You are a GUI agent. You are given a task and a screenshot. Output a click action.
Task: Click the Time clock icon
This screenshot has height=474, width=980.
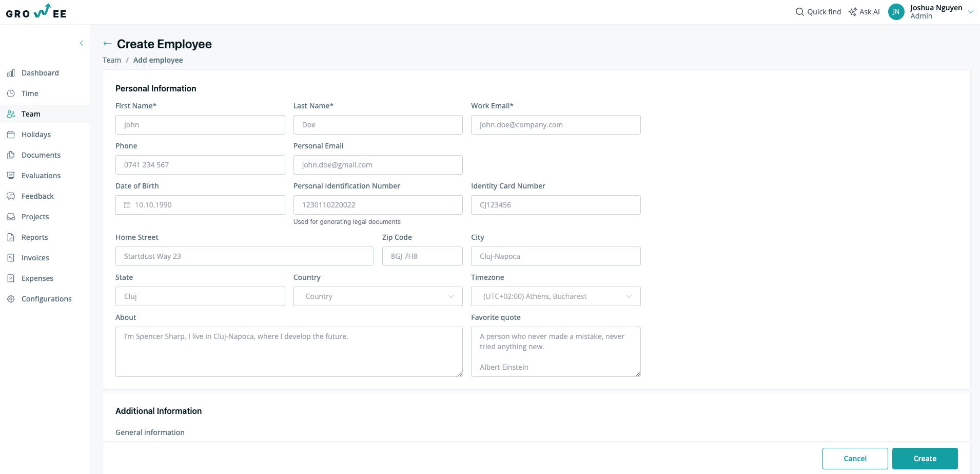coord(11,93)
